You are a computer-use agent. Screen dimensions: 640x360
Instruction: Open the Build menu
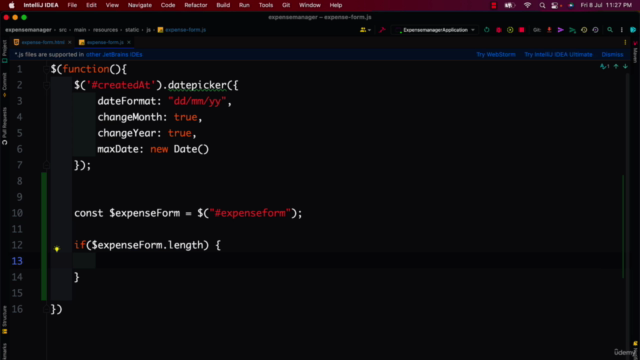coord(223,5)
